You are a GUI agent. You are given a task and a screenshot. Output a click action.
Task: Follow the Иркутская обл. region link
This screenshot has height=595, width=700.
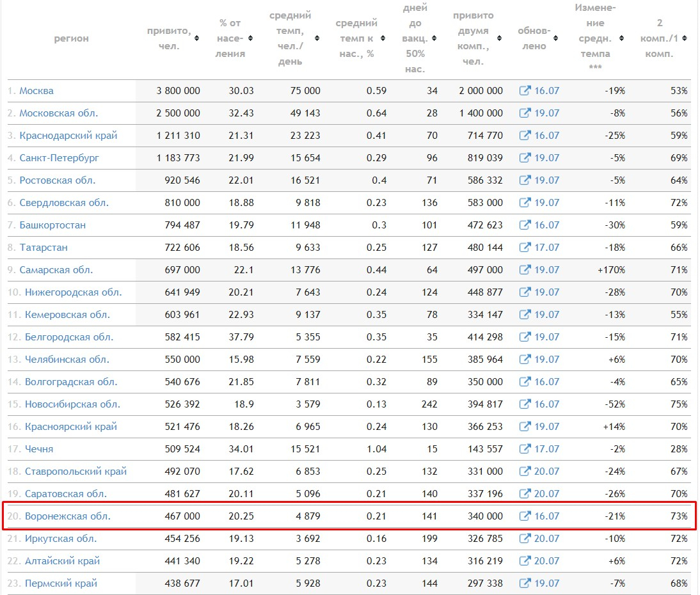[61, 539]
